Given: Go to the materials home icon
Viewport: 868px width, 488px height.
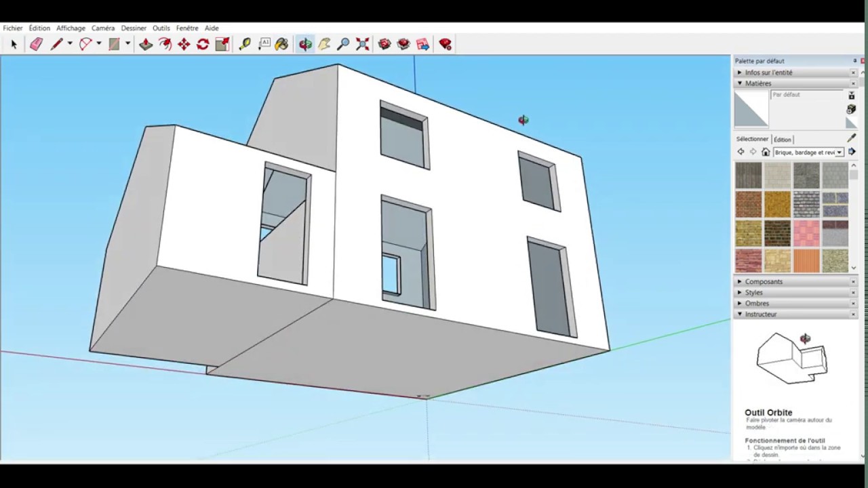Looking at the screenshot, I should point(766,152).
